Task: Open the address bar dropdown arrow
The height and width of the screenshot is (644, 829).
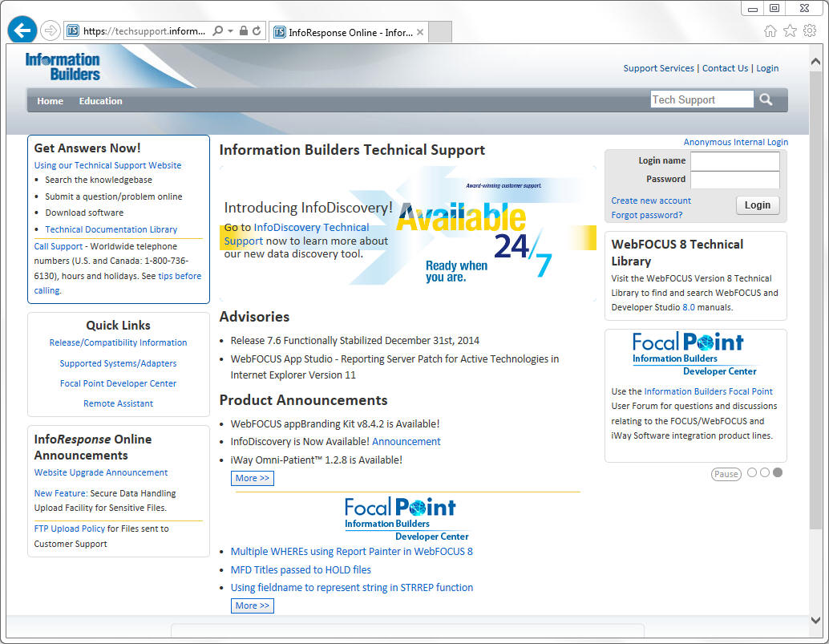Action: click(x=231, y=31)
